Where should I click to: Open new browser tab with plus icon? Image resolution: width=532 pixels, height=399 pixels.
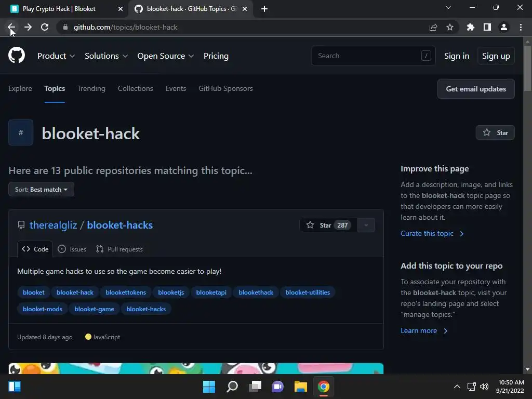[x=264, y=9]
